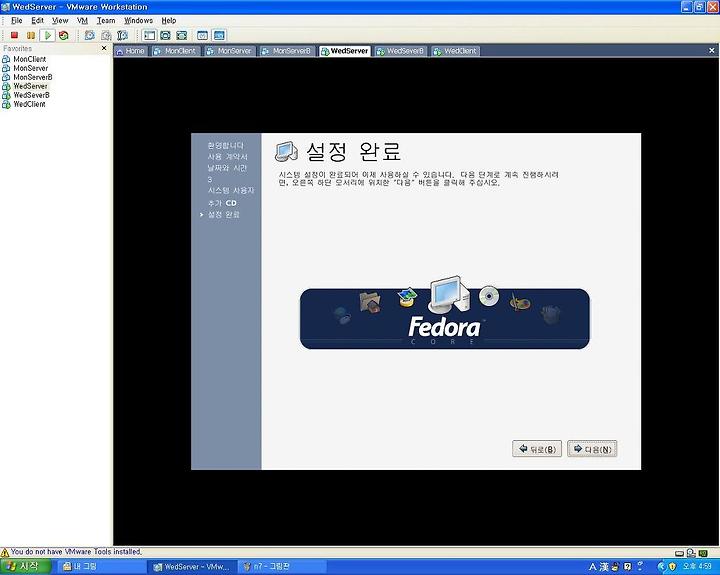The width and height of the screenshot is (720, 575).
Task: Click the Reset virtual machine icon
Action: point(64,35)
